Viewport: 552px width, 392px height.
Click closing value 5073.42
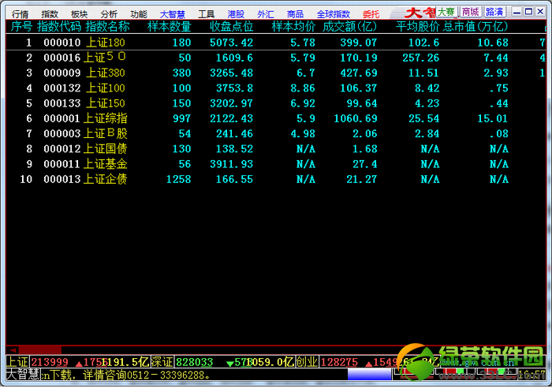(x=232, y=43)
